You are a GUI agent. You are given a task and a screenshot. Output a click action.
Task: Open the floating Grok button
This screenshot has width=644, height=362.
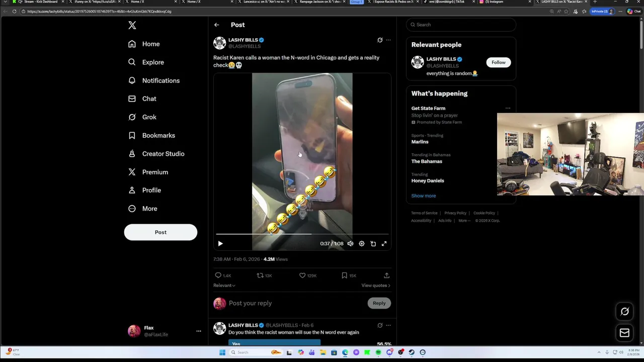point(624,312)
